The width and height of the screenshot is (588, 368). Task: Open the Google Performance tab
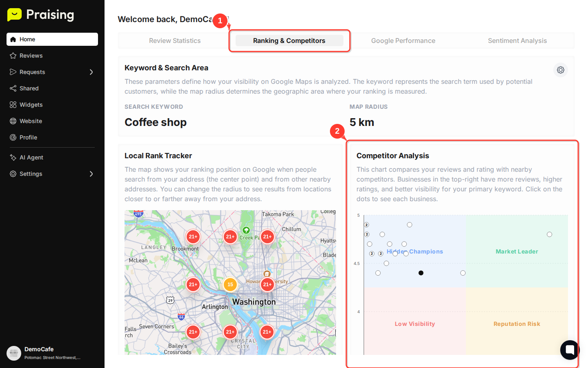click(403, 40)
